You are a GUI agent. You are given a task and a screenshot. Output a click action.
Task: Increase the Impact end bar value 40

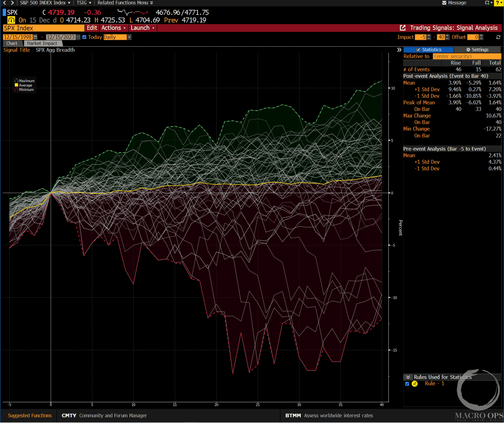447,36
